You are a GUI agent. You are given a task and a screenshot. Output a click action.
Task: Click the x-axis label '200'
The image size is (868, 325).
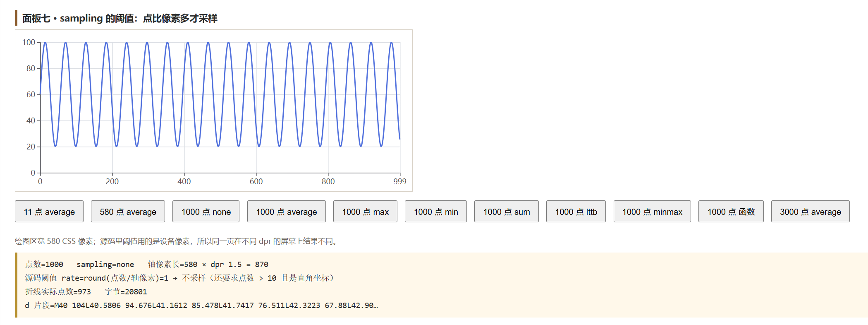click(112, 181)
